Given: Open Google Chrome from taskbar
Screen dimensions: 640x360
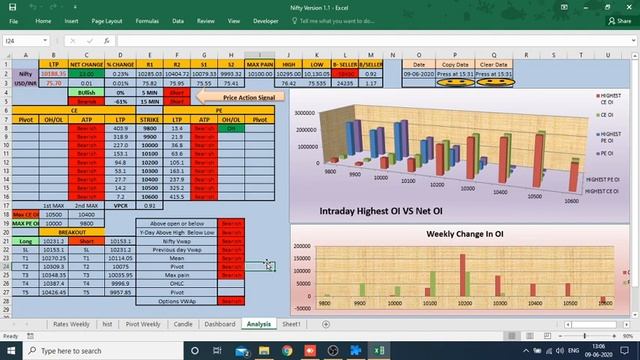Looking at the screenshot, I should click(x=287, y=351).
